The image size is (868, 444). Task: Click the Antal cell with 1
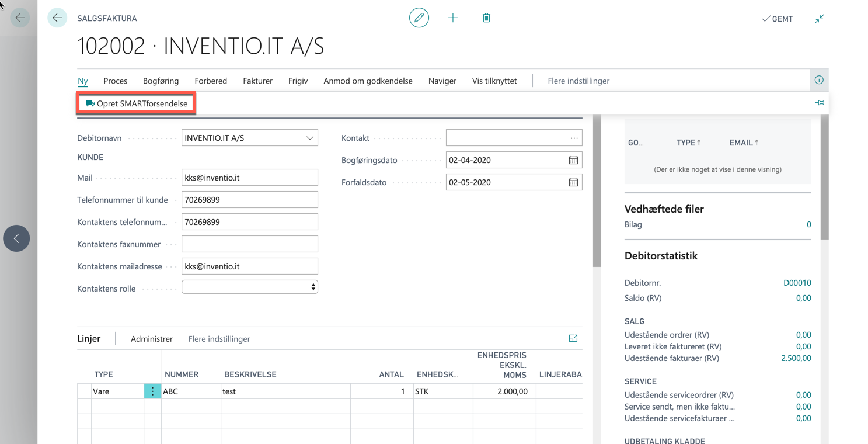click(382, 391)
